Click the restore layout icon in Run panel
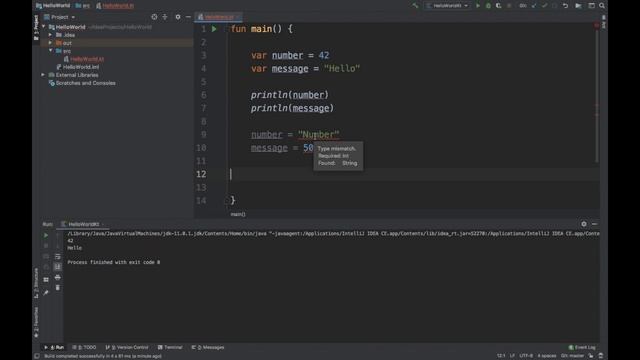640x360 pixels. (x=46, y=280)
